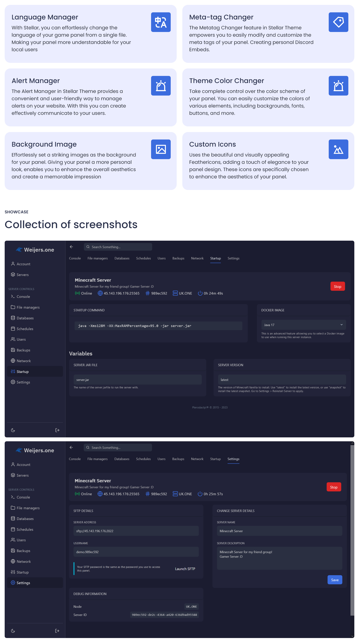
Task: Click the Weijers.one logo in first screenshot
Action: pyautogui.click(x=35, y=250)
